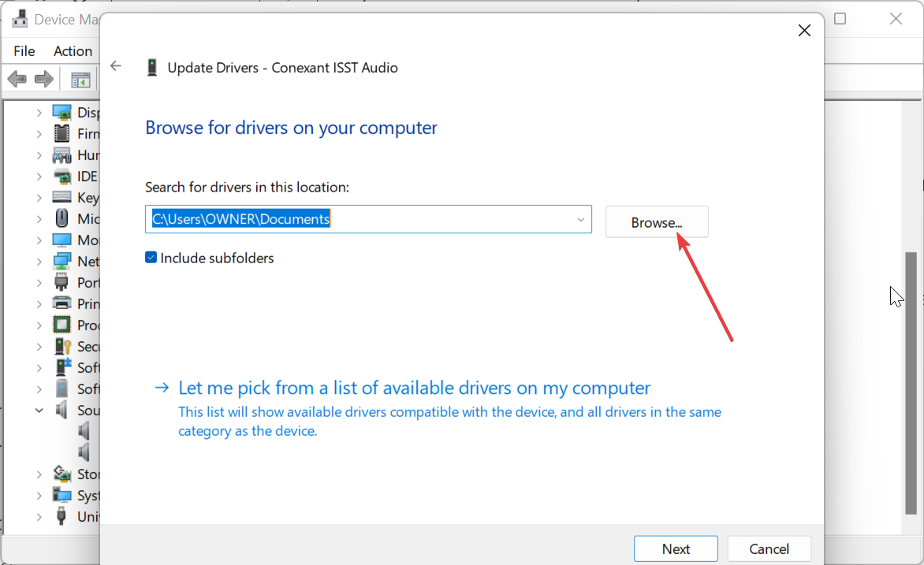The height and width of the screenshot is (565, 924).
Task: Close the Update Drivers dialog
Action: pos(804,31)
